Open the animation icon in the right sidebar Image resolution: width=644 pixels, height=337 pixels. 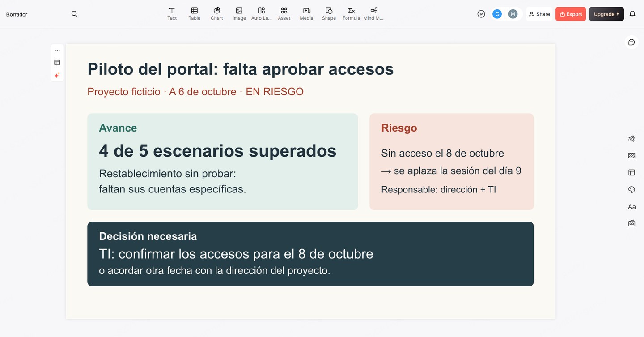point(631,139)
